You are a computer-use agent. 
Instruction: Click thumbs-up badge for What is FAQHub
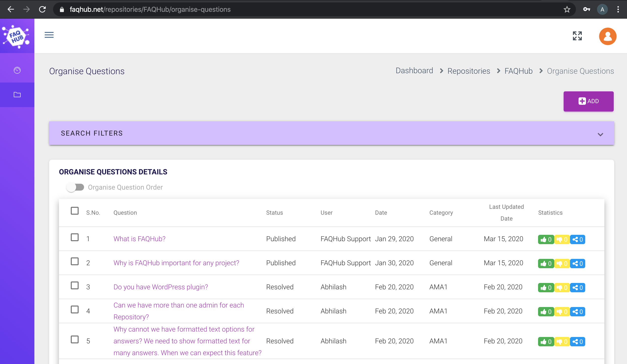point(546,239)
